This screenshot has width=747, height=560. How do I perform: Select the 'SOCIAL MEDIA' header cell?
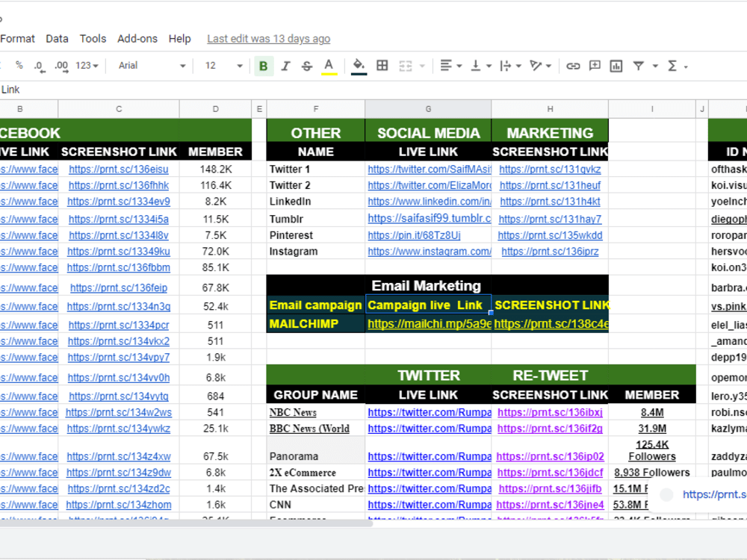pyautogui.click(x=428, y=133)
